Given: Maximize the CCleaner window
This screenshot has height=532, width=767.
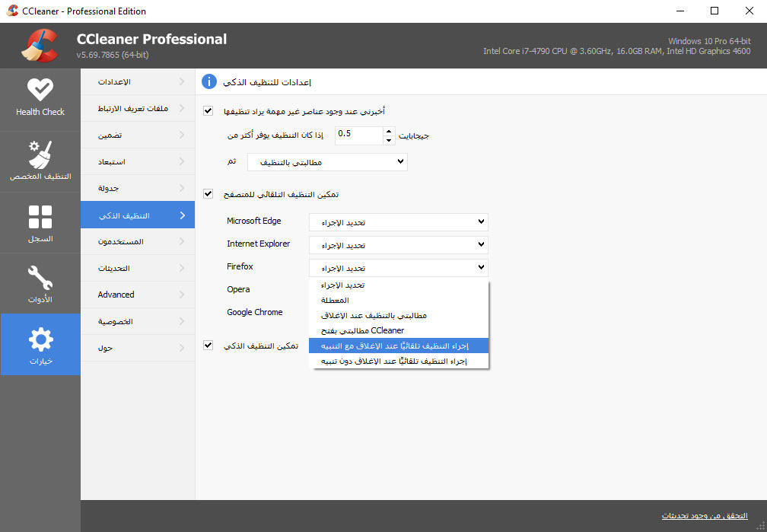Looking at the screenshot, I should (714, 11).
